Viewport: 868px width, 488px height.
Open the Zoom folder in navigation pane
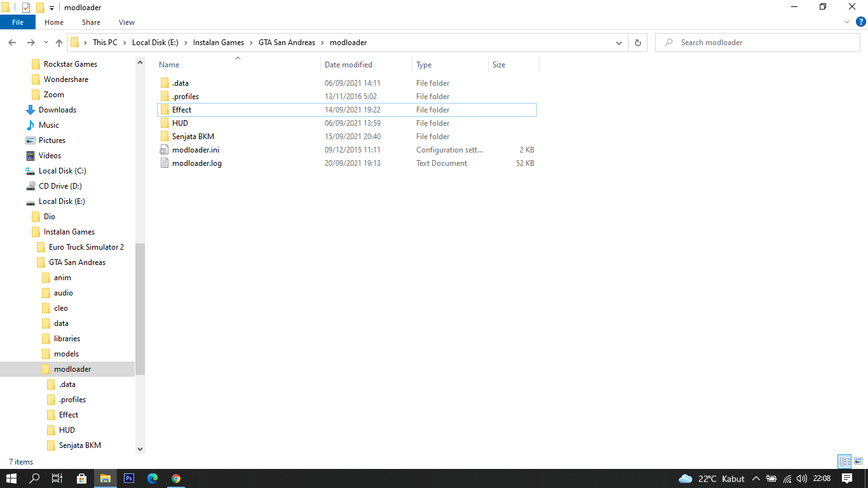click(53, 95)
